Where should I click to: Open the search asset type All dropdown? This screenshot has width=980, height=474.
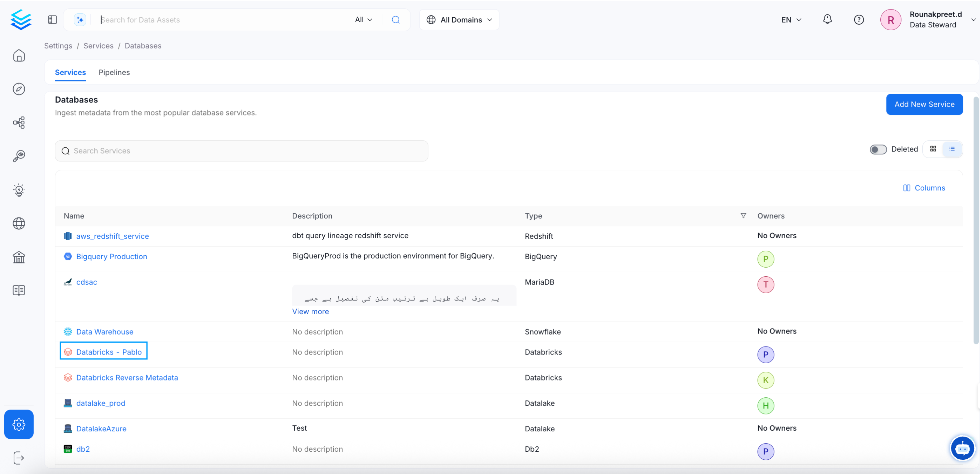coord(363,19)
